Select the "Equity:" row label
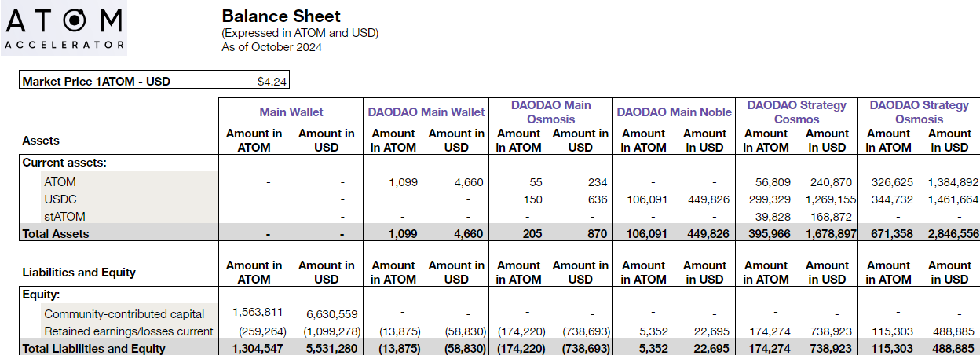Screen dimensions: 980x355 41,295
